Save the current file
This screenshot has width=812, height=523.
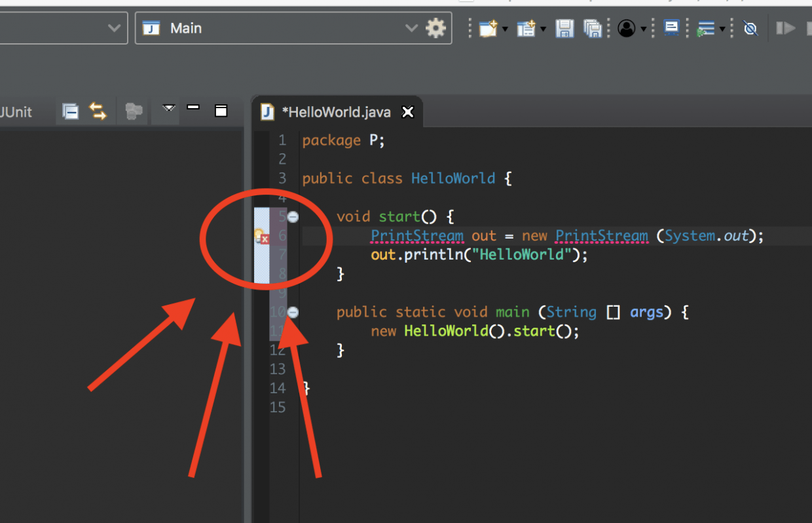[x=564, y=28]
